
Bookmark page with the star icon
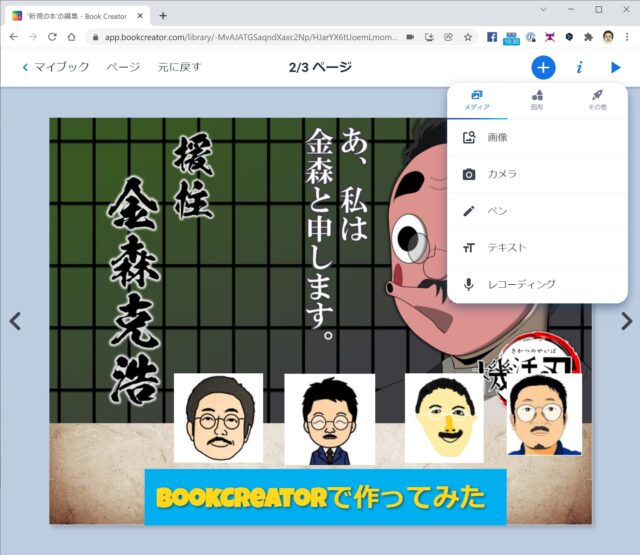[x=467, y=37]
